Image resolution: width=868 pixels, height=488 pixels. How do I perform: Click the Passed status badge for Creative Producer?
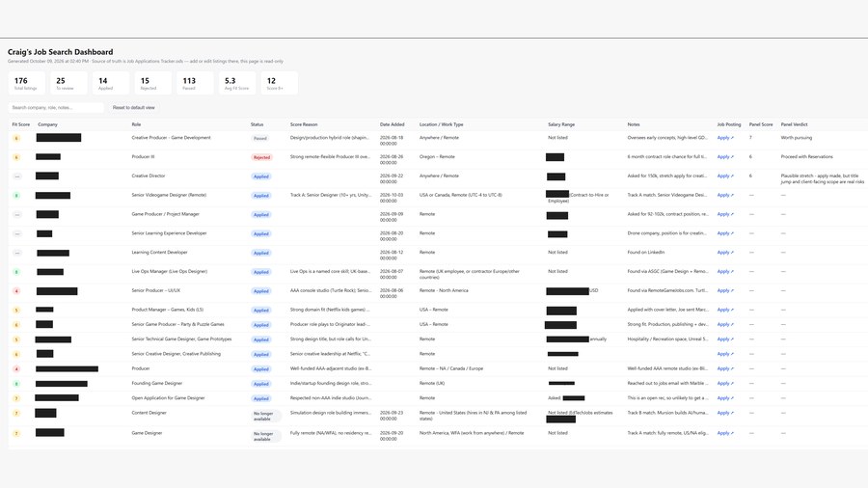(260, 138)
